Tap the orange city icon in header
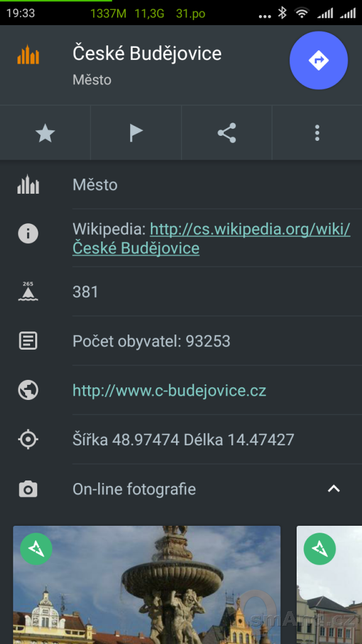Screen dimensions: 362x644 [28, 55]
